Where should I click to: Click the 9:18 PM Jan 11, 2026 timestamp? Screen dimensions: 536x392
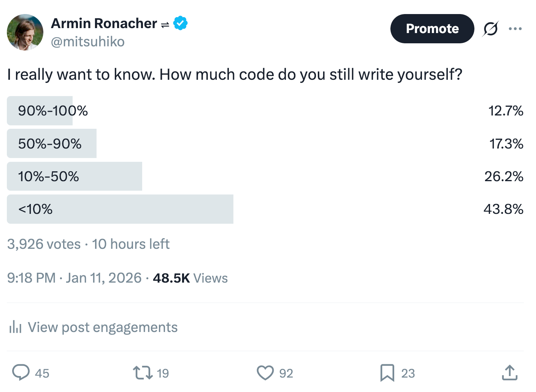[74, 278]
